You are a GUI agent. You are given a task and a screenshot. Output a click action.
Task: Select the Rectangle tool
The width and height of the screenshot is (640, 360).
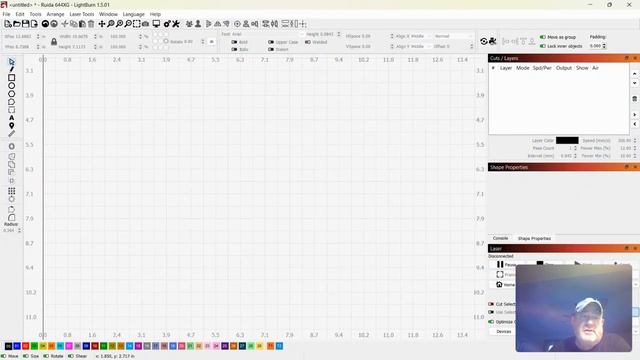pyautogui.click(x=11, y=78)
